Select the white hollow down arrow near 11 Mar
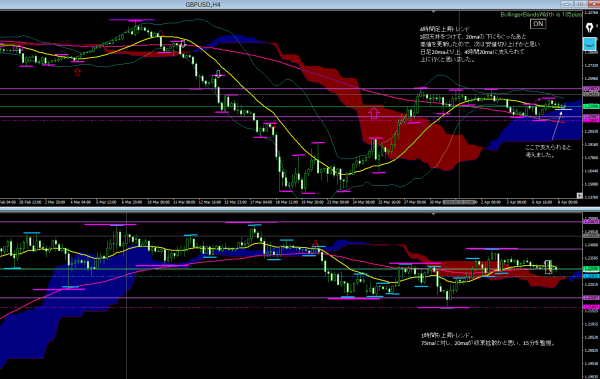Viewport: 600px width, 379px height. (x=183, y=43)
